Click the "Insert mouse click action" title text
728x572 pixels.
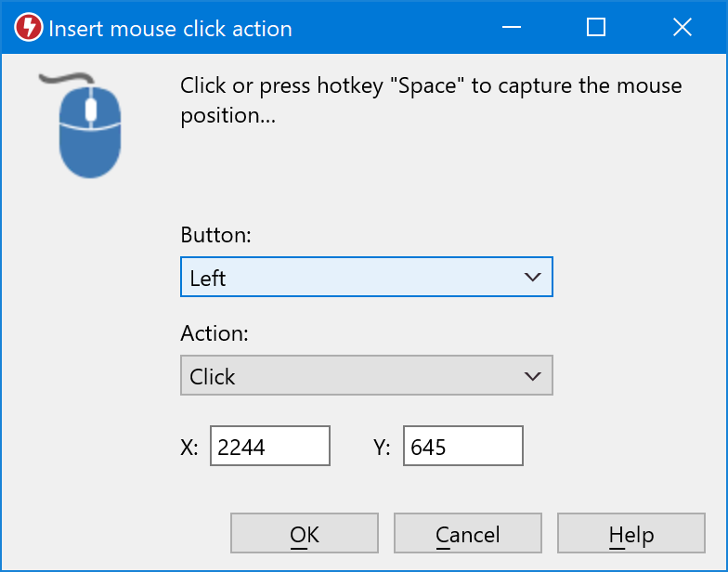coord(170,29)
